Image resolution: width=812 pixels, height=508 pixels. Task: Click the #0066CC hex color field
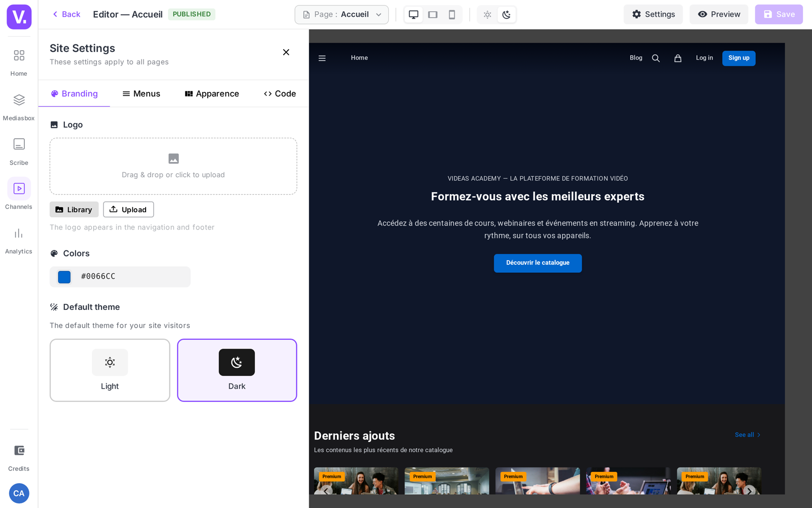coord(120,277)
